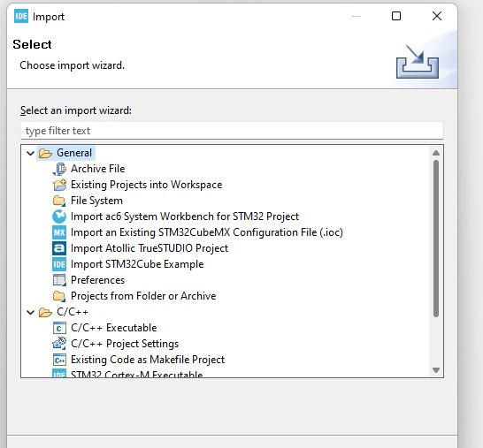This screenshot has height=448, width=483.
Task: Click the wizard list scrollbar down arrow
Action: click(x=436, y=370)
